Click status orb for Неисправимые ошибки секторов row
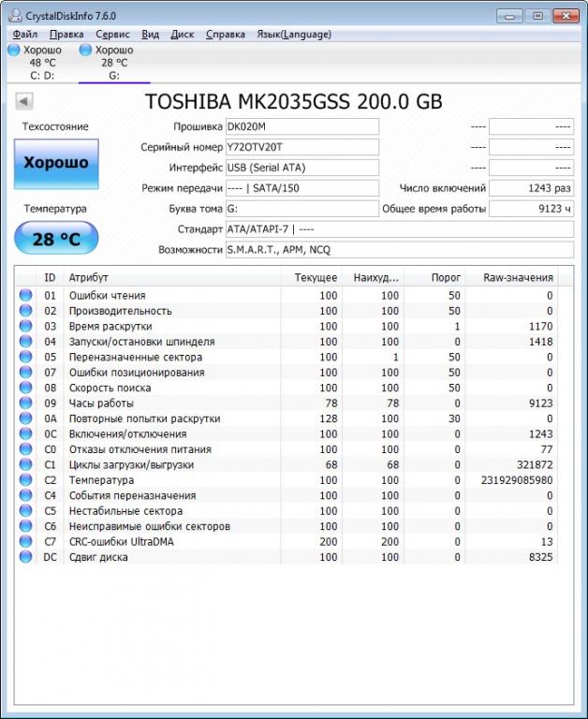 [x=25, y=526]
